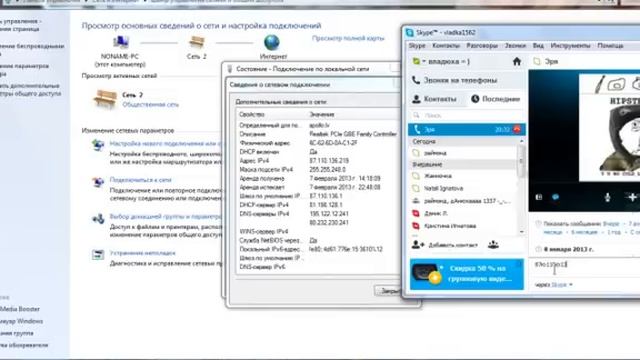Screen dimensions: 640x360
Task: Click the add contact person-plus icon
Action: click(418, 245)
